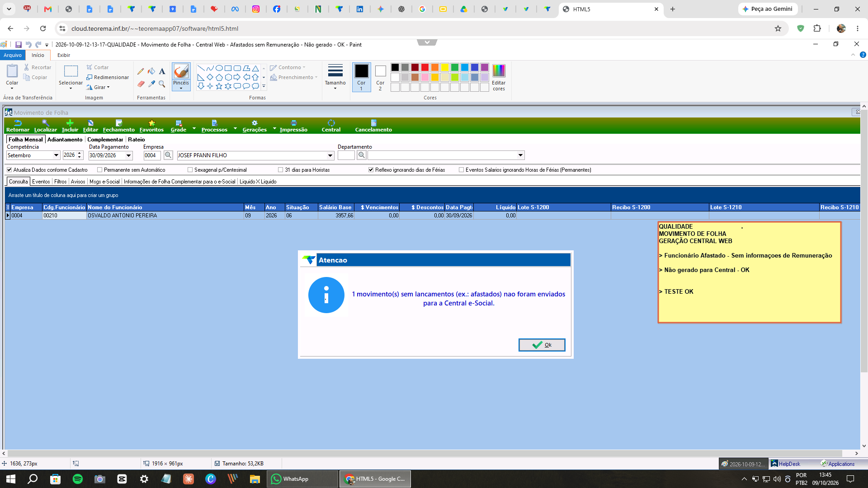Open Pincéis brushes dropdown
868x488 pixels.
pyautogui.click(x=181, y=86)
